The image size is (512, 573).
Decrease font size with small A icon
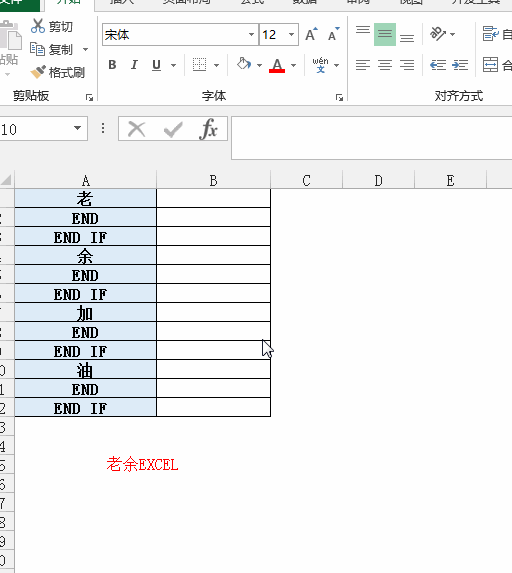(333, 34)
